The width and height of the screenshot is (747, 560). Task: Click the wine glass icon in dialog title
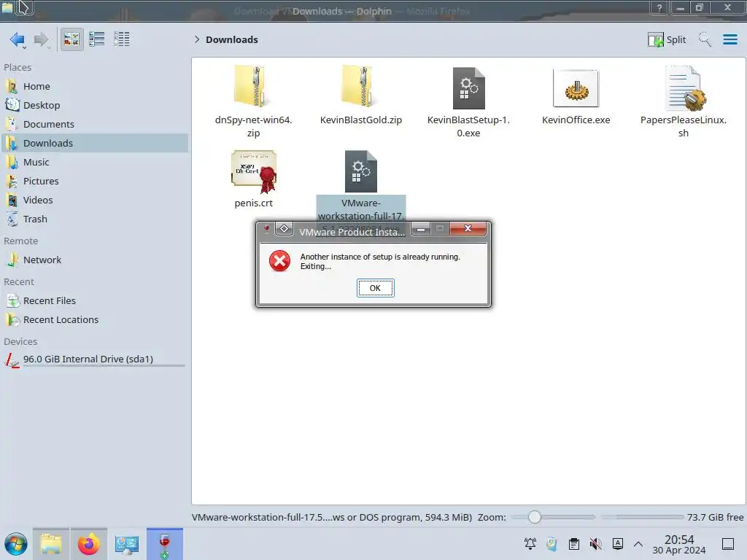point(266,230)
